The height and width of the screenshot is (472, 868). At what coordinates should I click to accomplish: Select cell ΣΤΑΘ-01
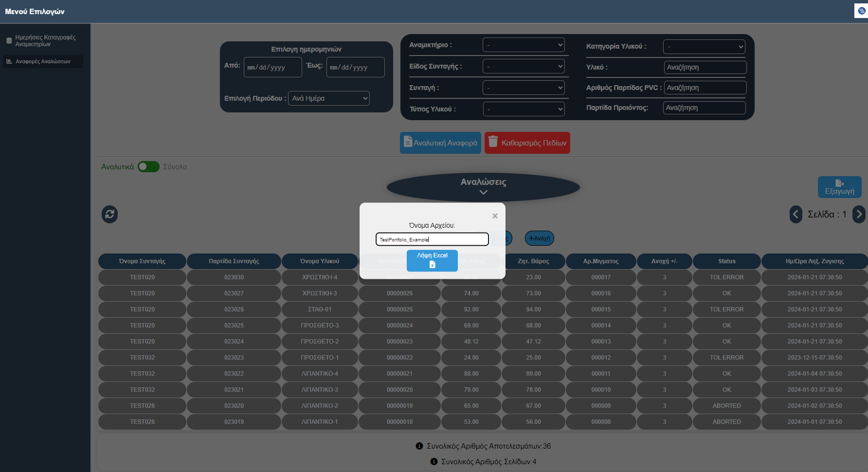click(x=320, y=309)
